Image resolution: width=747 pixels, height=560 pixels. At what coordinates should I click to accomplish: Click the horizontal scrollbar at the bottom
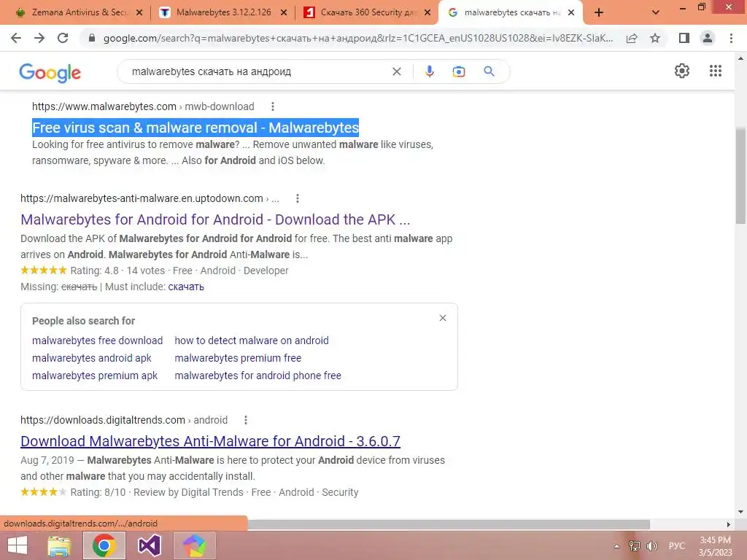point(448,524)
